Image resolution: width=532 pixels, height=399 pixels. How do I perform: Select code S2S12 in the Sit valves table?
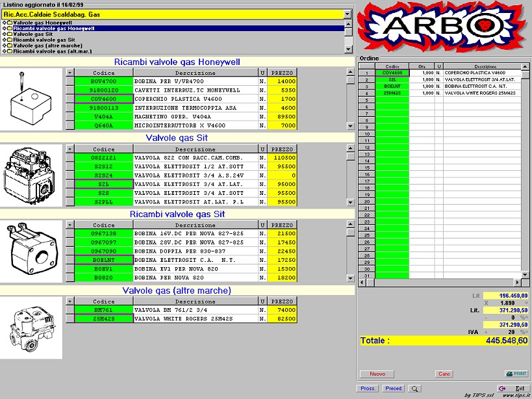tap(104, 166)
